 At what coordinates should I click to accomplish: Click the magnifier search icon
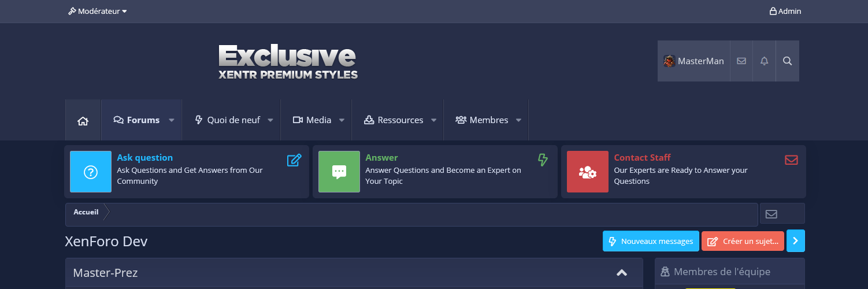(787, 61)
